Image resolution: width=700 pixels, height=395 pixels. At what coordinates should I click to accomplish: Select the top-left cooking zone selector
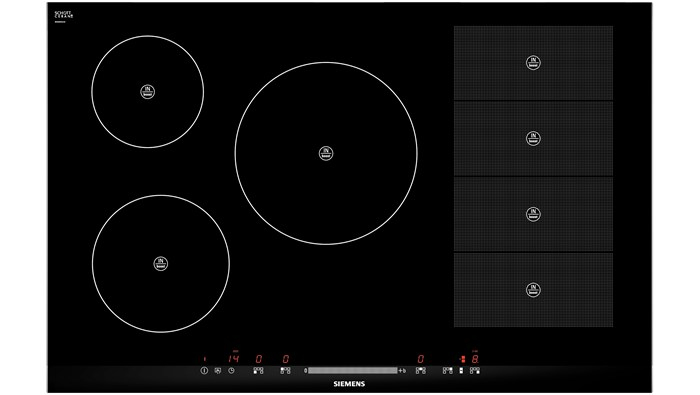285,370
